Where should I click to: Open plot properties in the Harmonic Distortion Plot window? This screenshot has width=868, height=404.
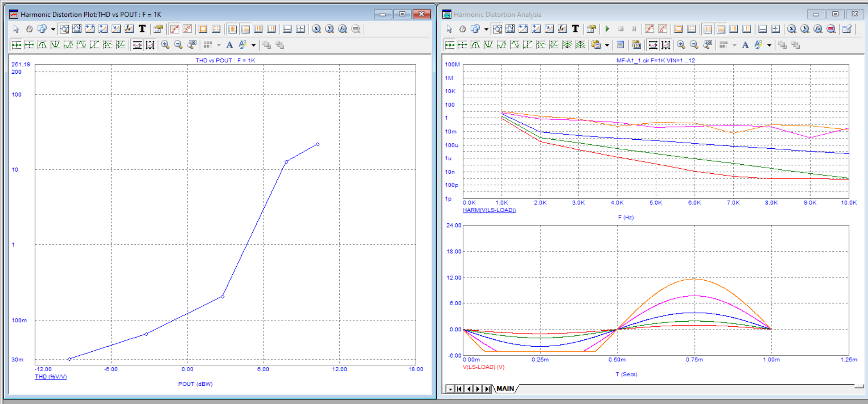[158, 29]
